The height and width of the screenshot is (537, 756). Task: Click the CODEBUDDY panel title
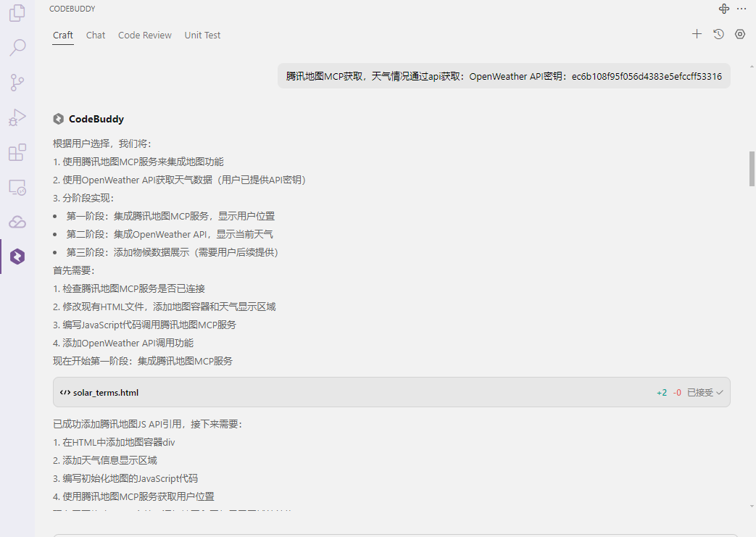click(72, 9)
